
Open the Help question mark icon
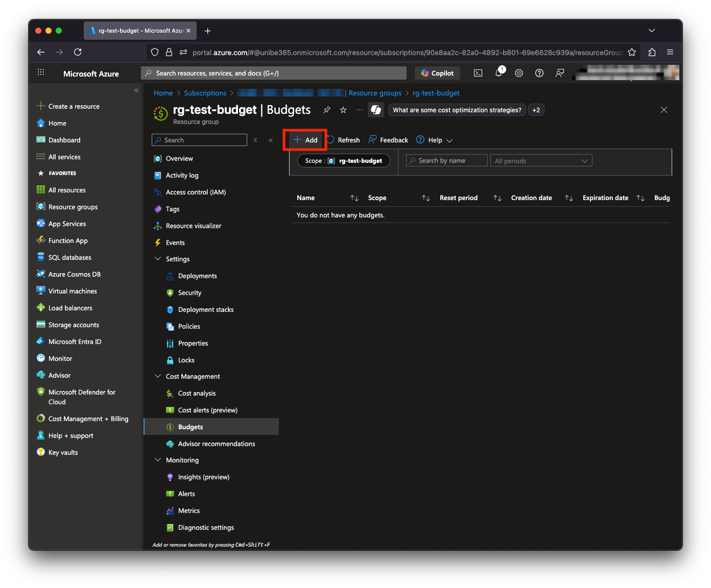click(539, 72)
